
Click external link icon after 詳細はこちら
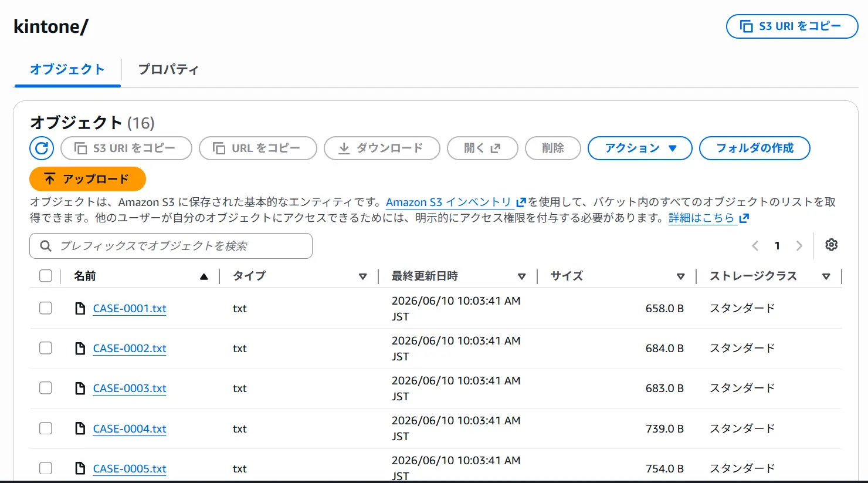pos(744,218)
